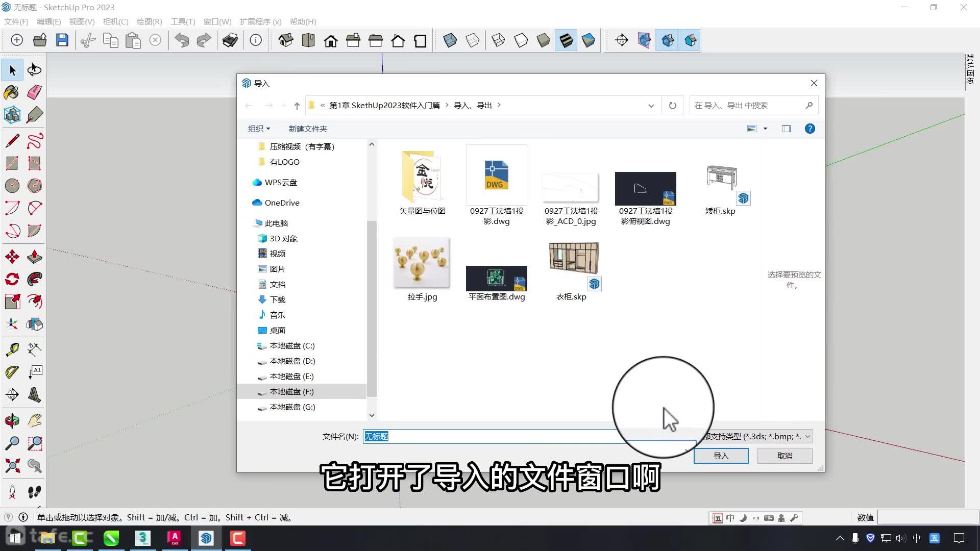Select the Freehand drawing tool

[34, 140]
